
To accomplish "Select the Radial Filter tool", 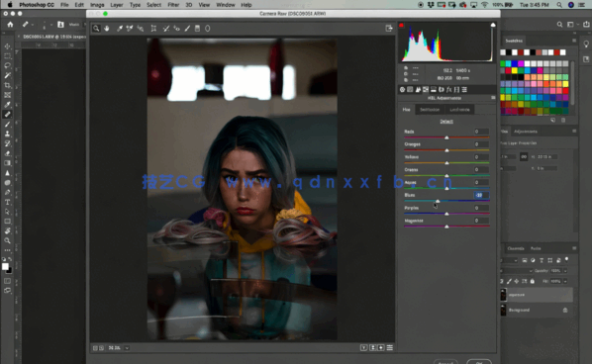I will 208,29.
